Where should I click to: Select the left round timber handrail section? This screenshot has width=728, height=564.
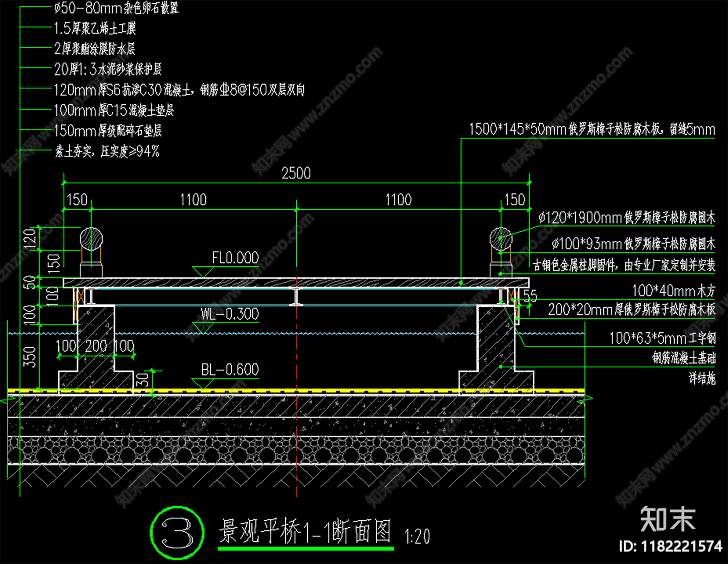(x=91, y=239)
